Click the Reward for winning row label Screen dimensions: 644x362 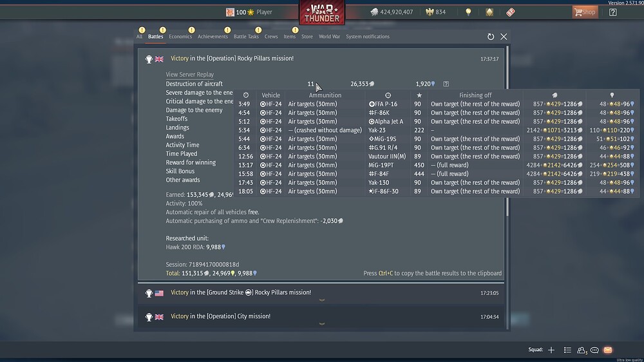tap(191, 162)
